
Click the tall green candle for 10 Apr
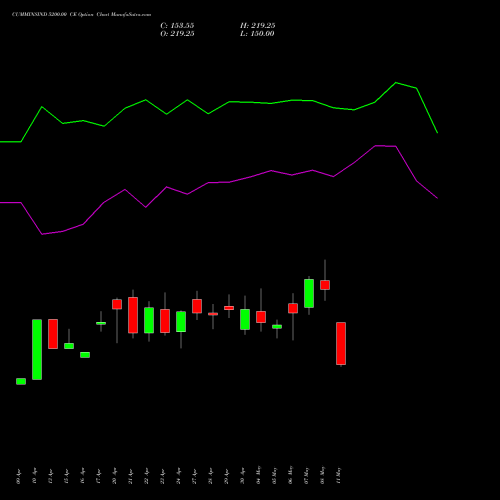37,349
